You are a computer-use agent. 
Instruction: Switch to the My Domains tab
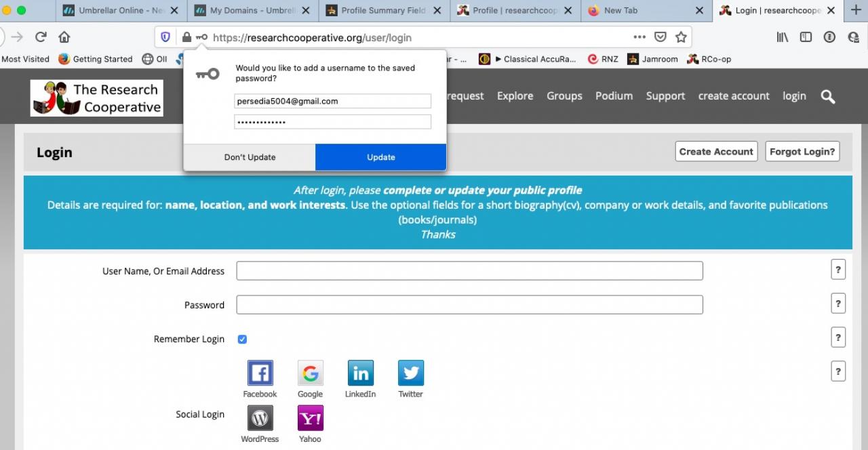250,10
